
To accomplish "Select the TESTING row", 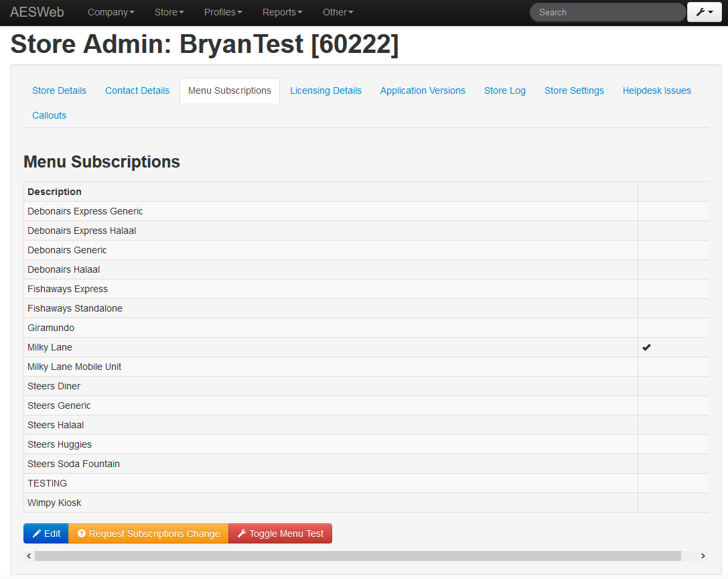I will click(x=366, y=483).
